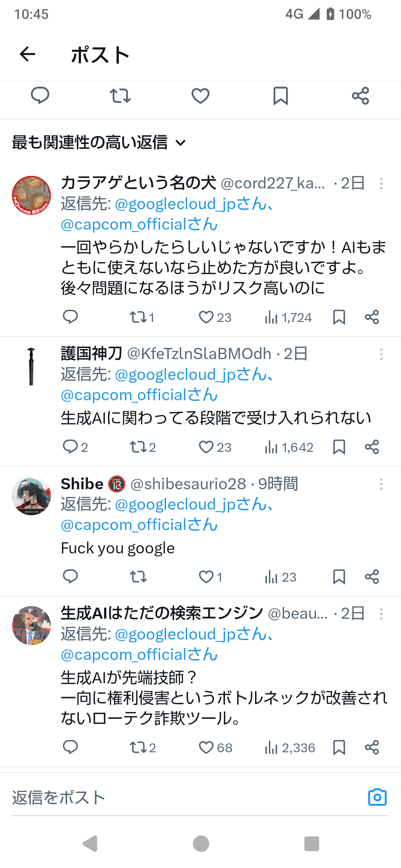Bookmark the 生成AIはただの検索エンジン reply
The height and width of the screenshot is (868, 401).
339,747
